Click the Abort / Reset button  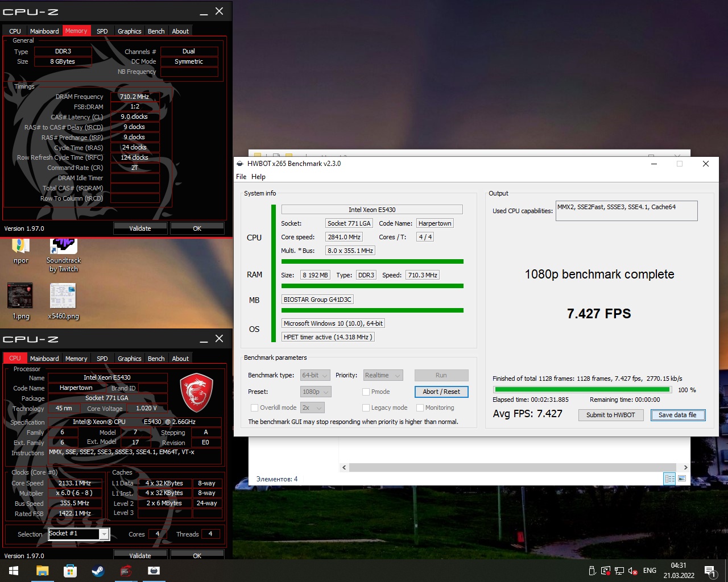pyautogui.click(x=441, y=392)
